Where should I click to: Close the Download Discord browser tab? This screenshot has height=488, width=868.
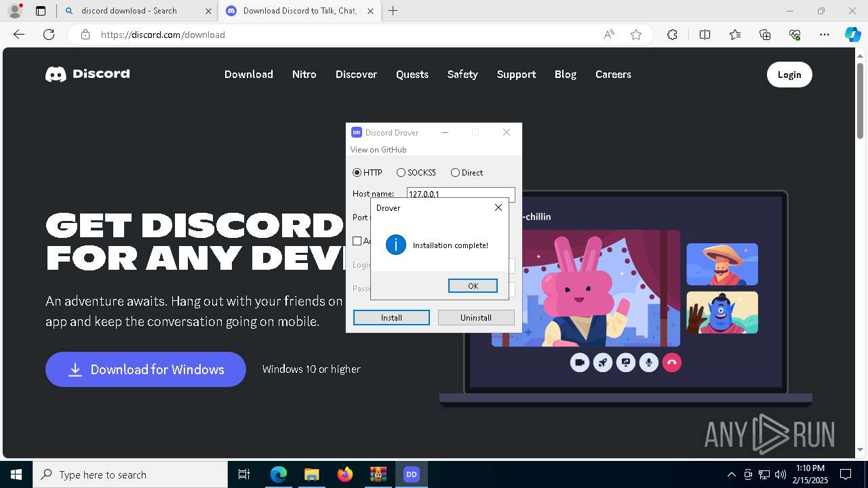click(x=371, y=11)
